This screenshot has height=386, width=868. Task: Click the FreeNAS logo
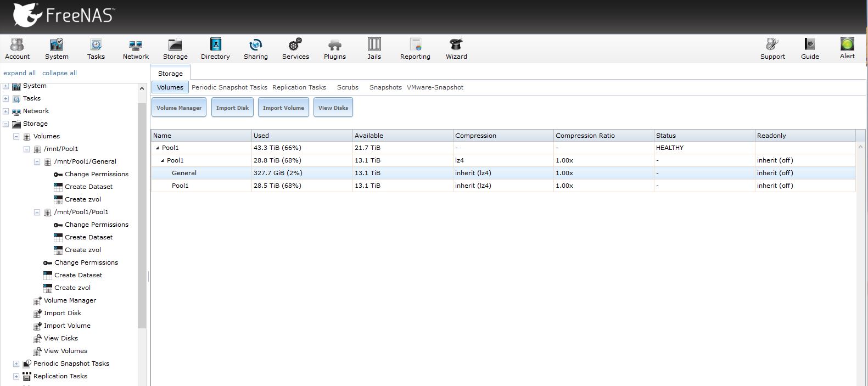63,15
